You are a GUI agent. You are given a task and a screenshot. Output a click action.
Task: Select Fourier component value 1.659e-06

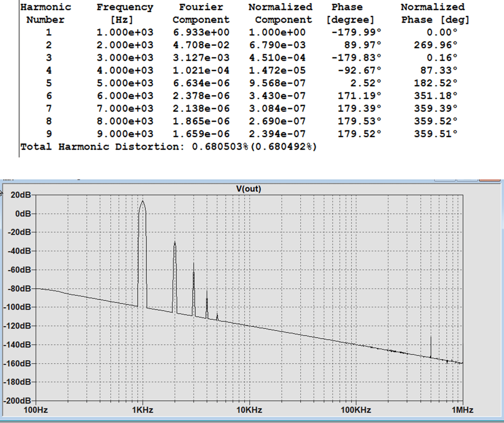[x=201, y=134]
